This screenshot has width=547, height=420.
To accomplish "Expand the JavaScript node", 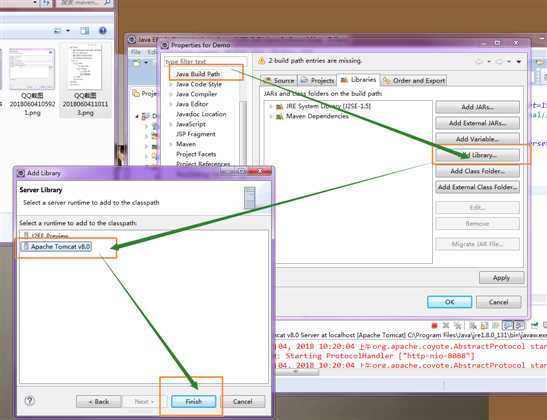I will 171,124.
